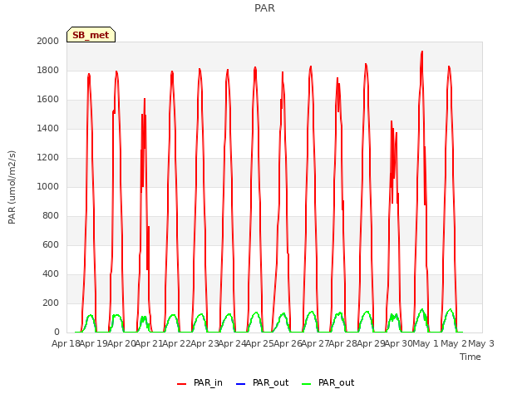Click the Apr 23 x-axis date label
Viewport: 532px width, 399px height.
click(x=204, y=343)
